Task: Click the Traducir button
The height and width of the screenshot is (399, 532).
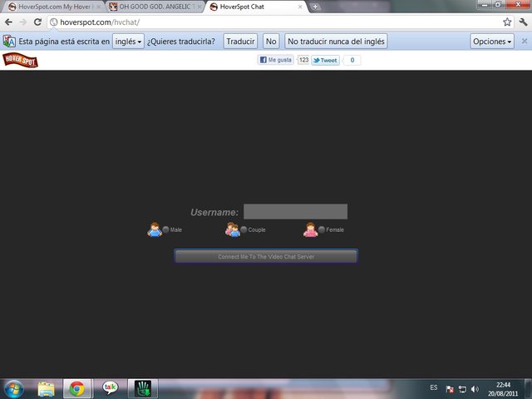Action: pos(240,42)
